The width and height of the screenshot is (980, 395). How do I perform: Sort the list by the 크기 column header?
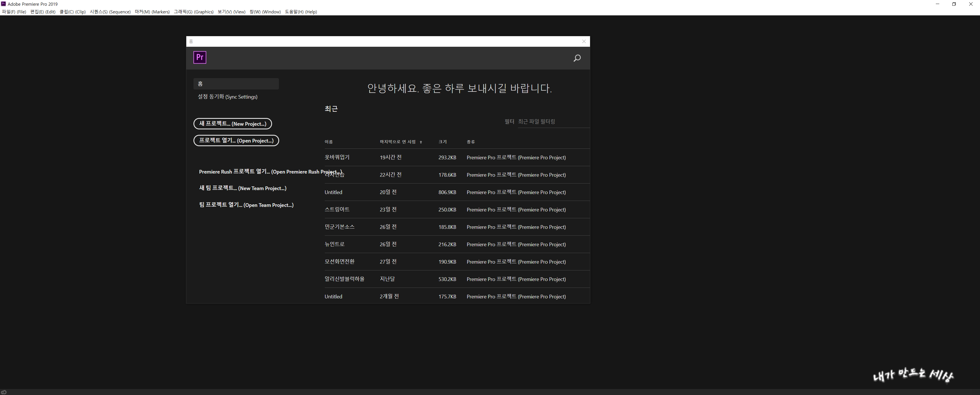pos(442,142)
